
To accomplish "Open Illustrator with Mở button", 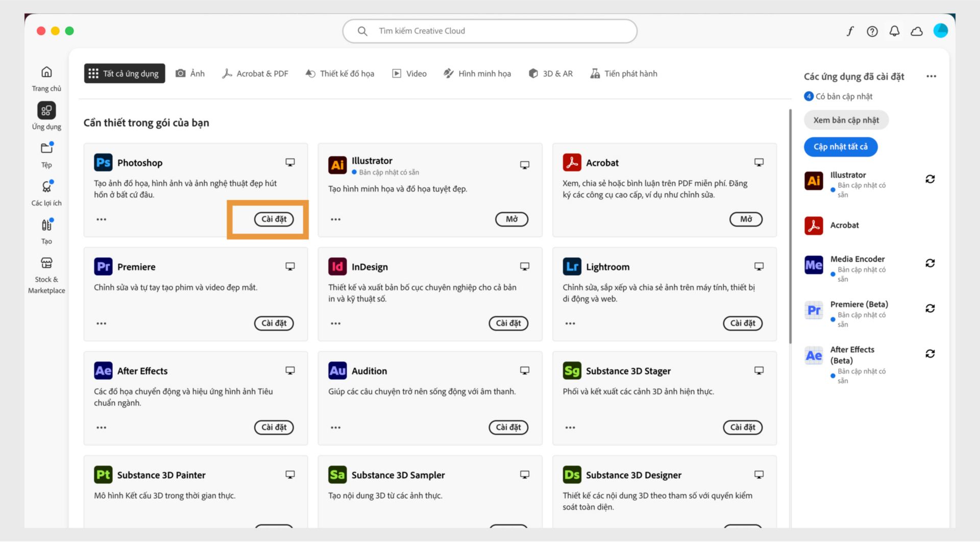I will tap(511, 219).
